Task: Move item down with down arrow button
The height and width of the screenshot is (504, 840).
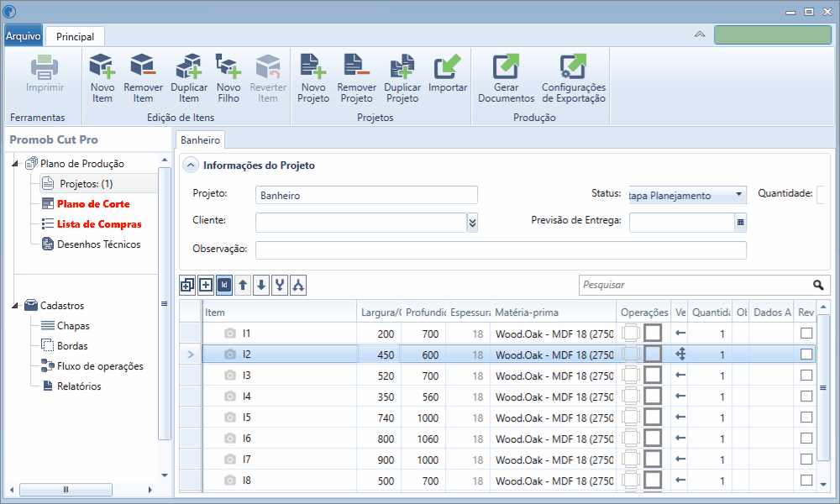Action: pyautogui.click(x=261, y=285)
